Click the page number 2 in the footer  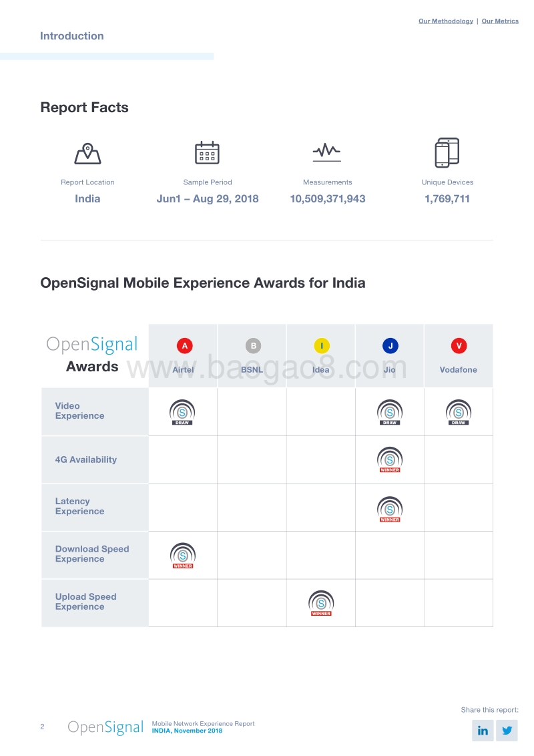43,727
